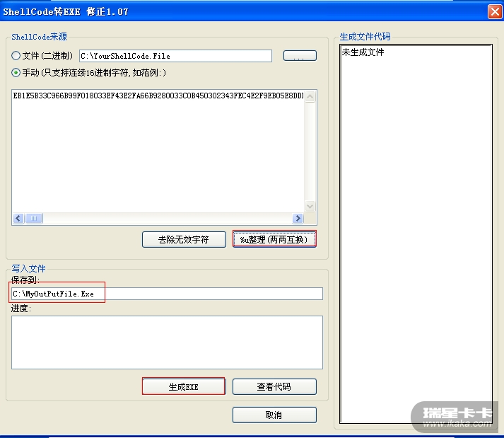Click the 生成文件代码 output text area

pyautogui.click(x=416, y=234)
